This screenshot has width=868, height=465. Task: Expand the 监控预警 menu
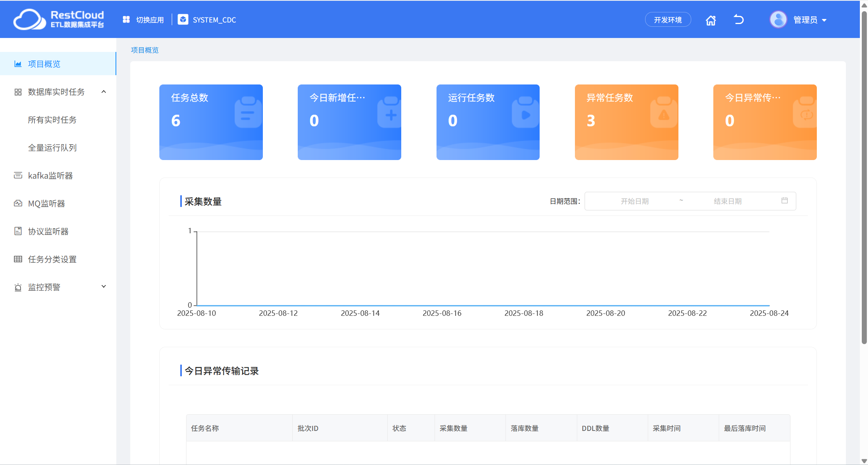coord(104,287)
